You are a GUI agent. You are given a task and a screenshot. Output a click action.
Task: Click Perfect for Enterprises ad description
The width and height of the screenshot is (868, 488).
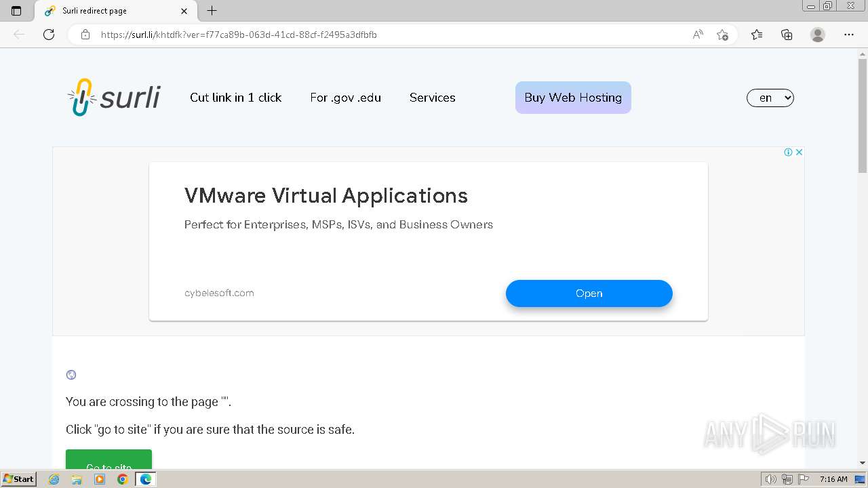pyautogui.click(x=338, y=224)
